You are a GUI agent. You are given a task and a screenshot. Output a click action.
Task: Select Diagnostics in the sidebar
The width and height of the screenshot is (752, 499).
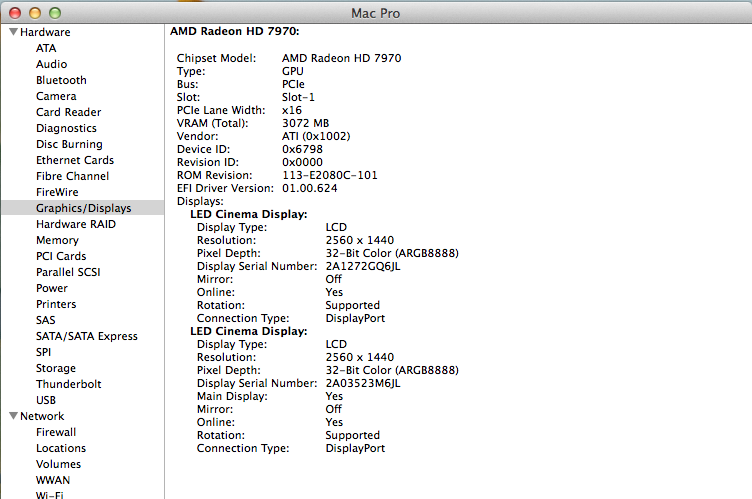[66, 128]
